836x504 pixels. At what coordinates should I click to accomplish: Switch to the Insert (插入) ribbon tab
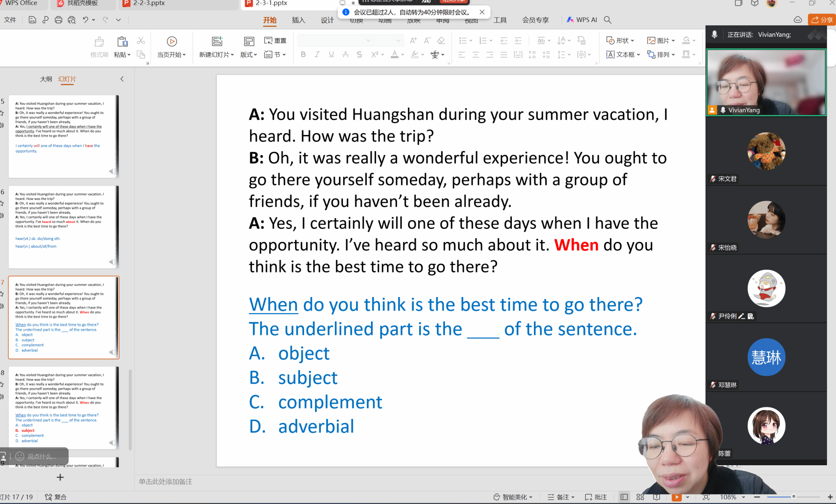[298, 20]
